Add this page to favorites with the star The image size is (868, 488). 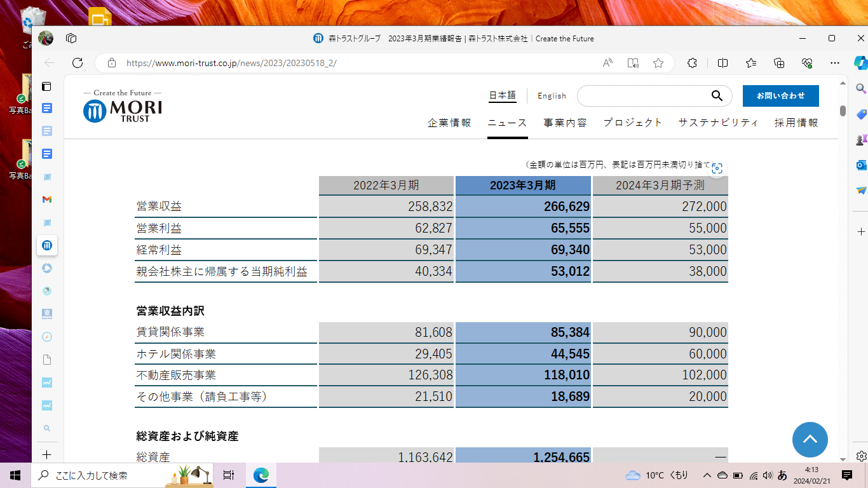click(658, 63)
